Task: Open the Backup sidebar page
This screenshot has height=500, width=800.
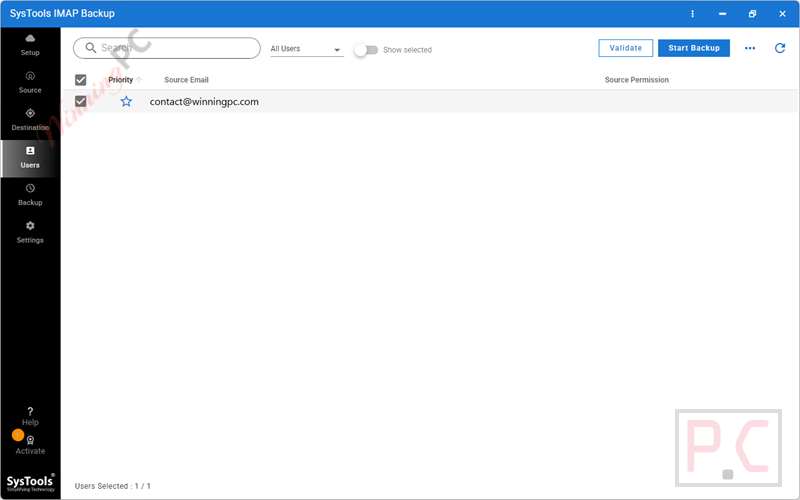Action: point(30,195)
